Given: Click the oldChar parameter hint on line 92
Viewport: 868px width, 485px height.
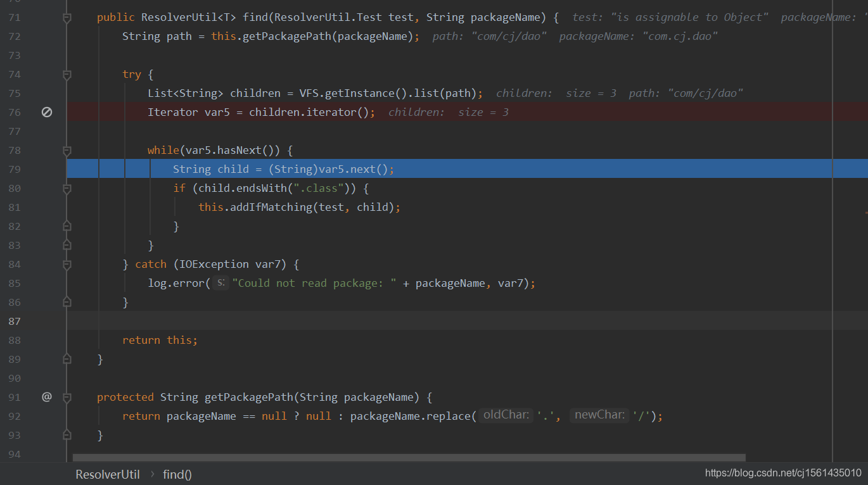Looking at the screenshot, I should (x=506, y=415).
